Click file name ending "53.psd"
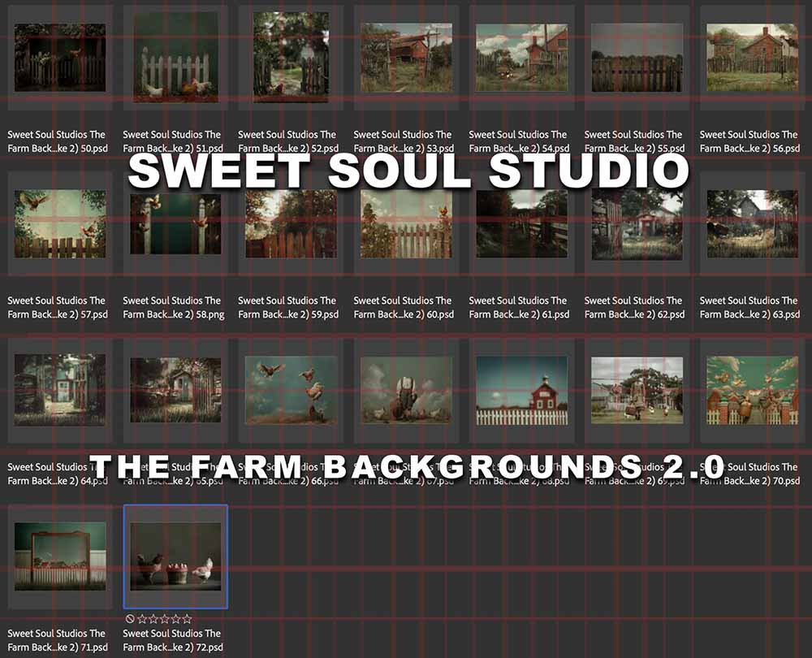 click(404, 141)
